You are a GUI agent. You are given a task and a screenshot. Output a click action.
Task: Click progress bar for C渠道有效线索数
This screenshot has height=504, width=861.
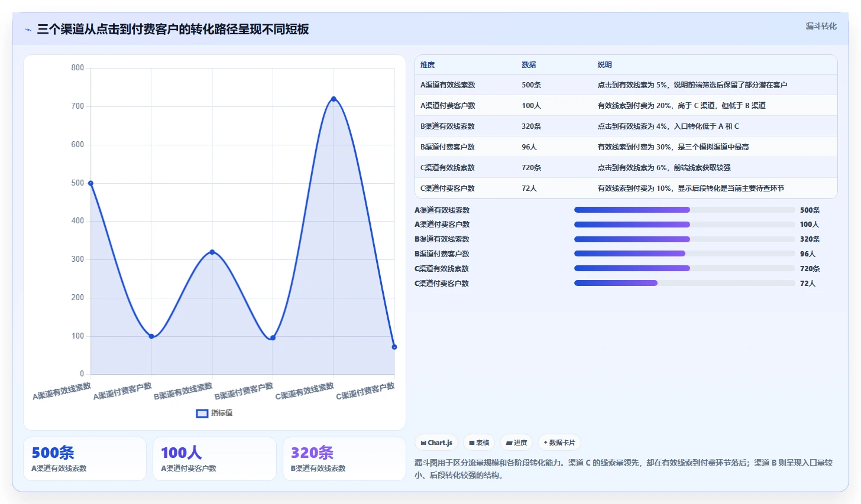(685, 268)
